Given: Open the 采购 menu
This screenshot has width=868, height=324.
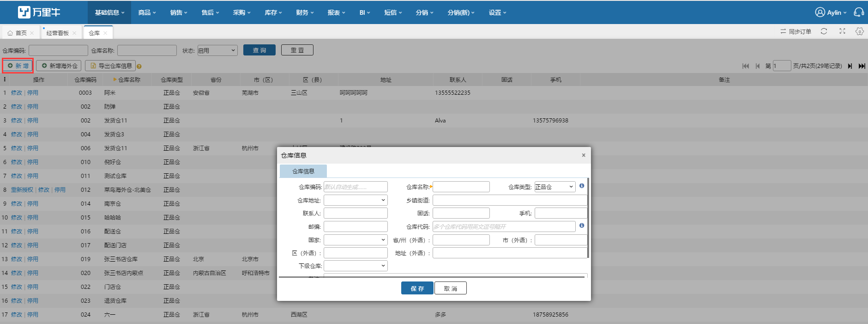Looking at the screenshot, I should [x=241, y=12].
